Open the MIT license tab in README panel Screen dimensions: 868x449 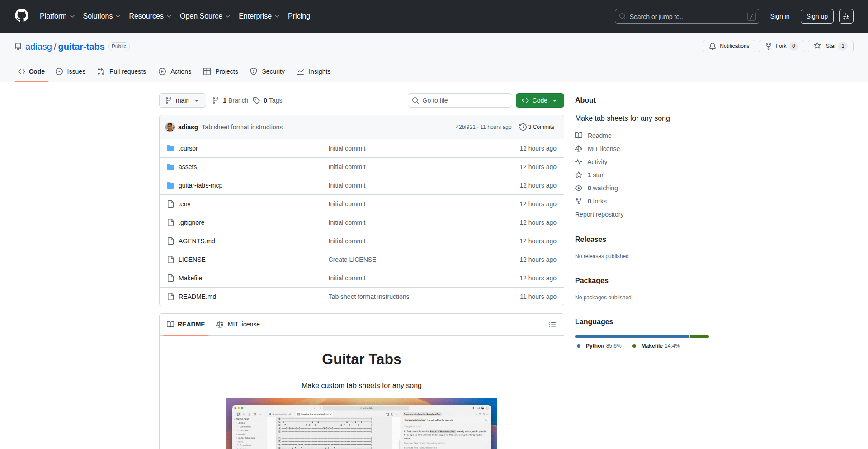click(x=238, y=324)
